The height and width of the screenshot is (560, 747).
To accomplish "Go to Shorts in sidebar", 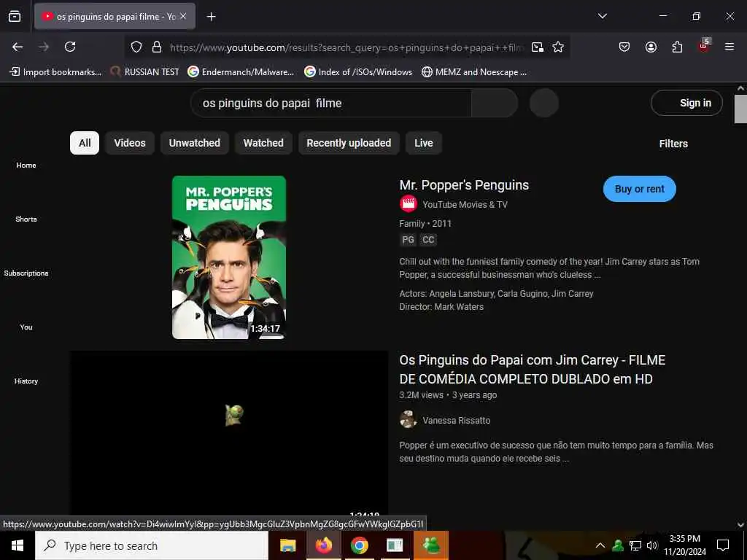I will [26, 219].
